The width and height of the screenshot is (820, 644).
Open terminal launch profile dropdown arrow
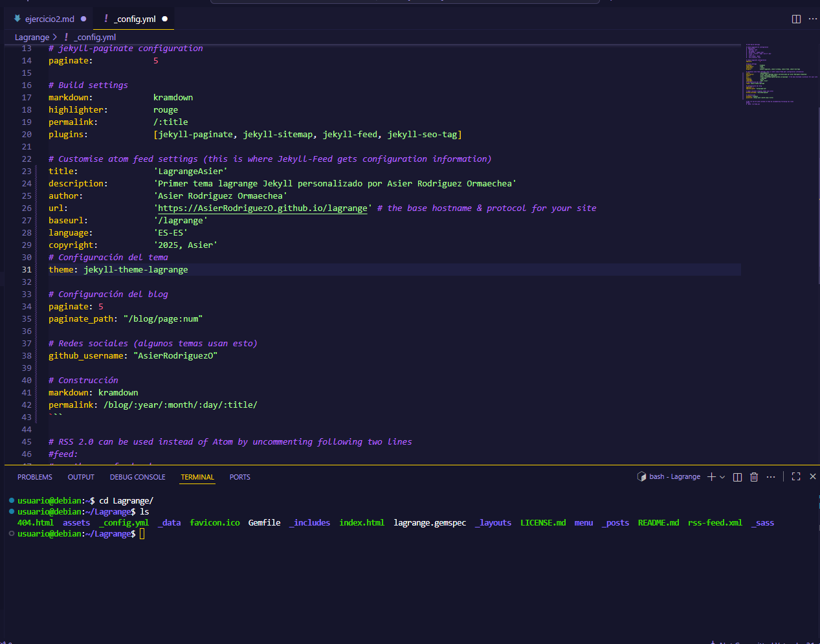point(722,477)
